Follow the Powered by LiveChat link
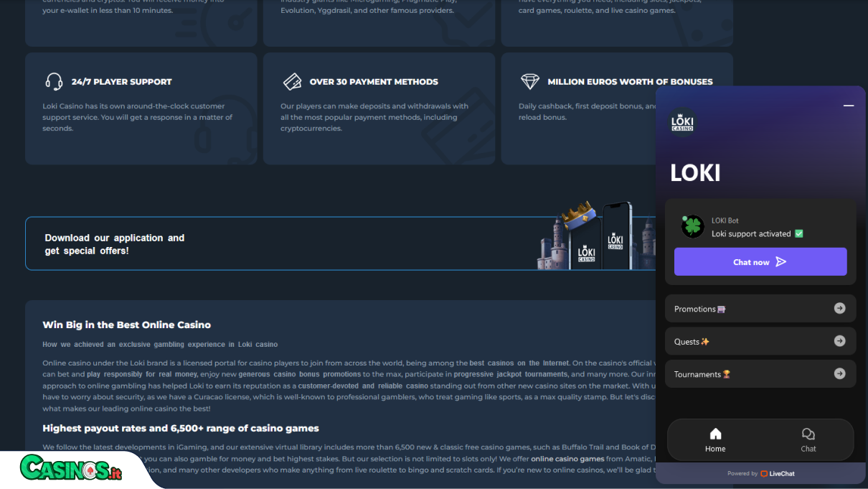The height and width of the screenshot is (489, 868). tap(761, 474)
